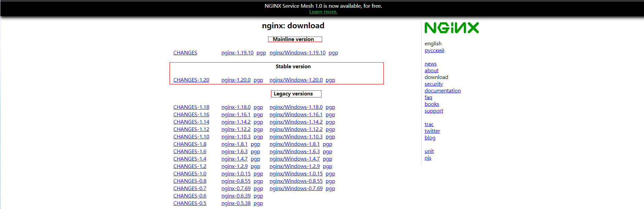Download nginx/Windows-1.20.0
Image resolution: width=644 pixels, height=209 pixels.
click(296, 80)
